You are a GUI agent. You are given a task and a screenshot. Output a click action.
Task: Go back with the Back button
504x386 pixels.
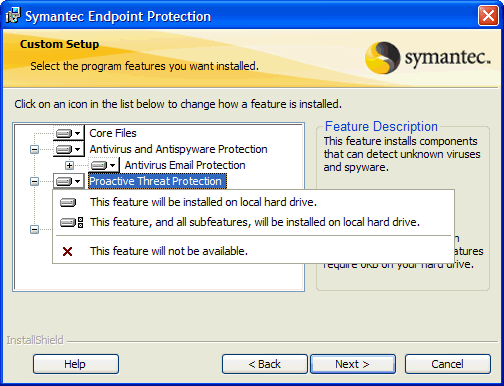265,364
